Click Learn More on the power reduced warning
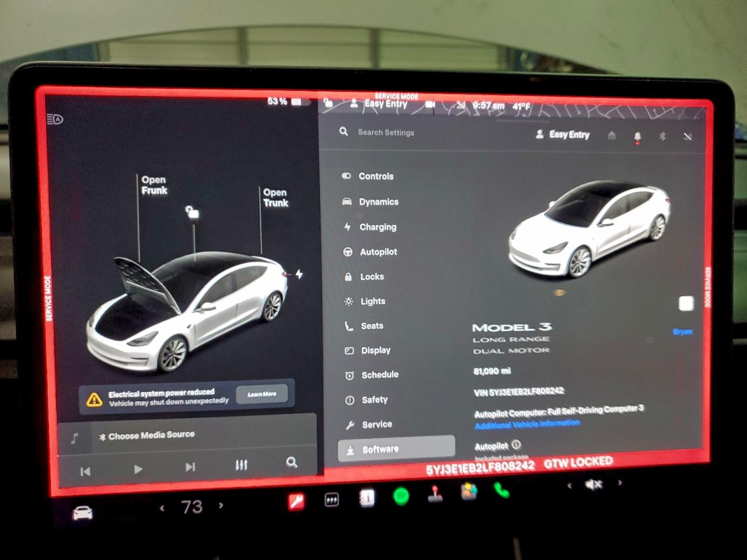 coord(261,394)
